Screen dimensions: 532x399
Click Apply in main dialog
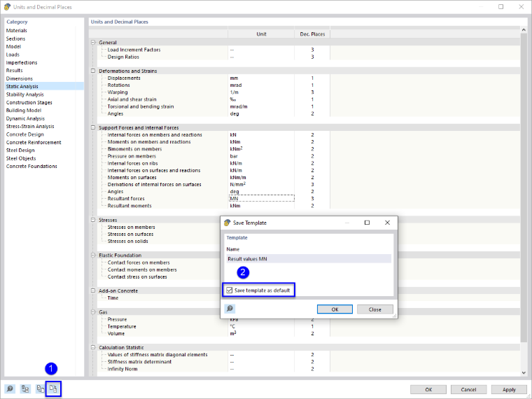[509, 389]
